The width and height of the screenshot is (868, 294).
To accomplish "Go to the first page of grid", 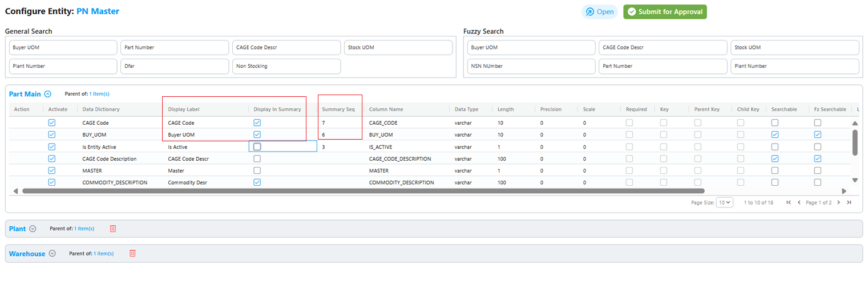I will coord(789,202).
